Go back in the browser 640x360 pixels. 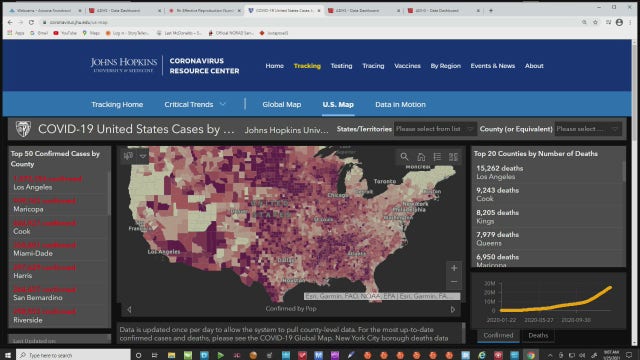pyautogui.click(x=10, y=22)
